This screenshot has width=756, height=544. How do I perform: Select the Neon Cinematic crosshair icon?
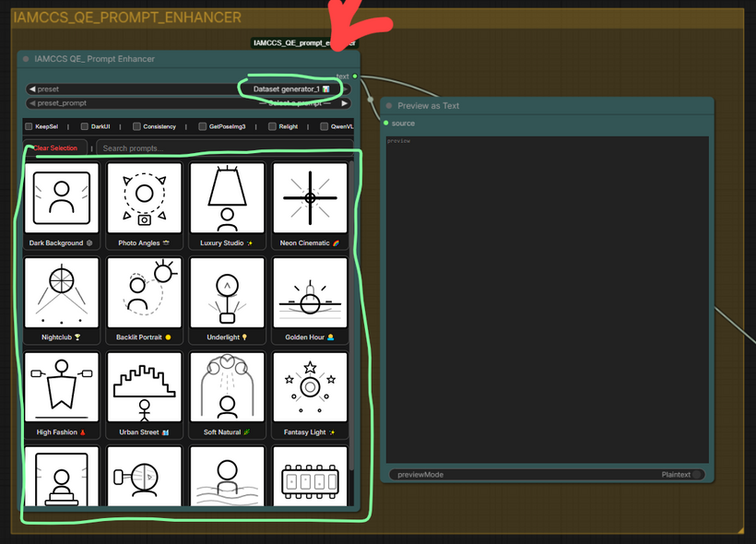(x=310, y=198)
